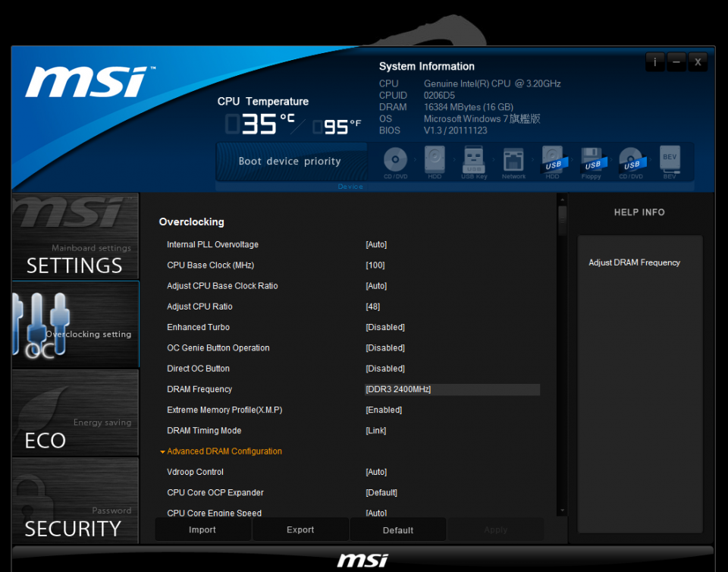Click the 95°F CPU temperature readout
This screenshot has height=572, width=728.
(x=337, y=126)
